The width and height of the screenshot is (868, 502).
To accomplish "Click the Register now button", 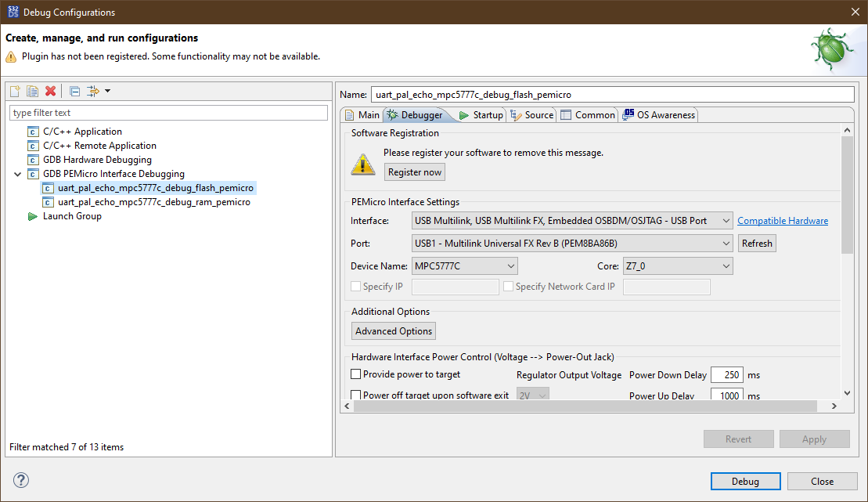I will tap(415, 172).
